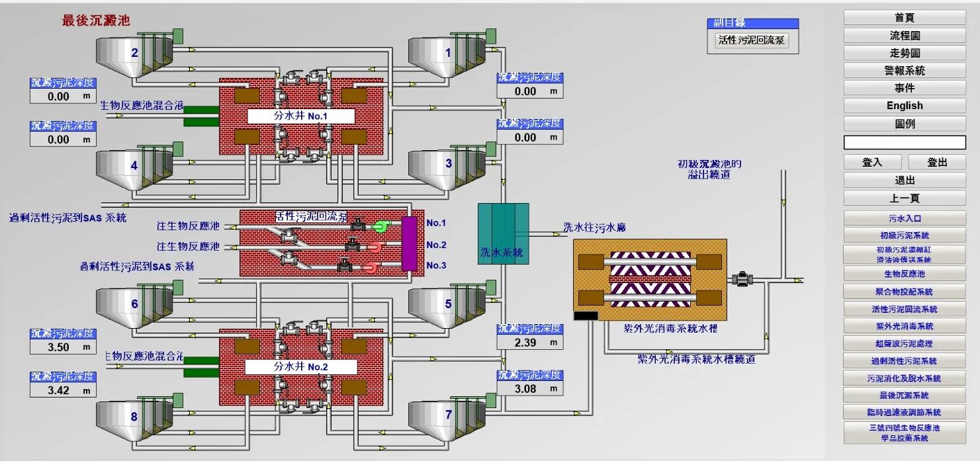This screenshot has width=980, height=461.
Task: Navigate to 臨時過濾液調節系統
Action: [x=905, y=413]
